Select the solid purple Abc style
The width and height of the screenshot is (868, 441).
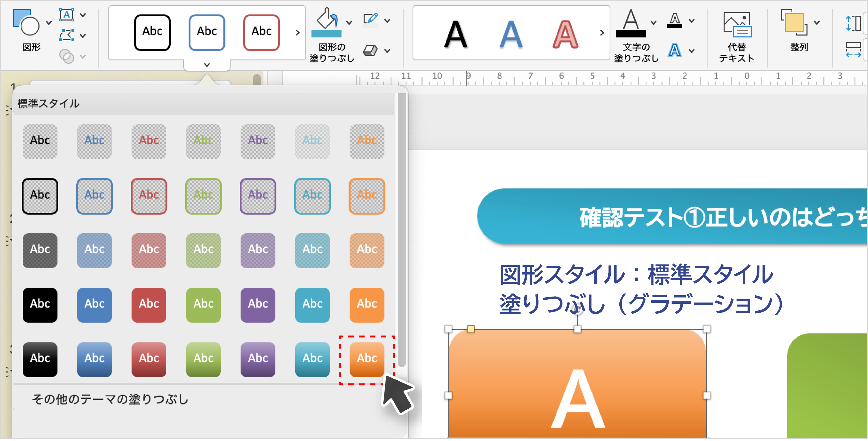(x=258, y=304)
